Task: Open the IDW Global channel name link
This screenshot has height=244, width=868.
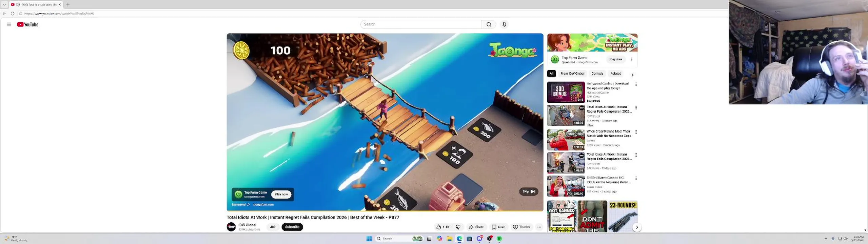Action: (247, 225)
